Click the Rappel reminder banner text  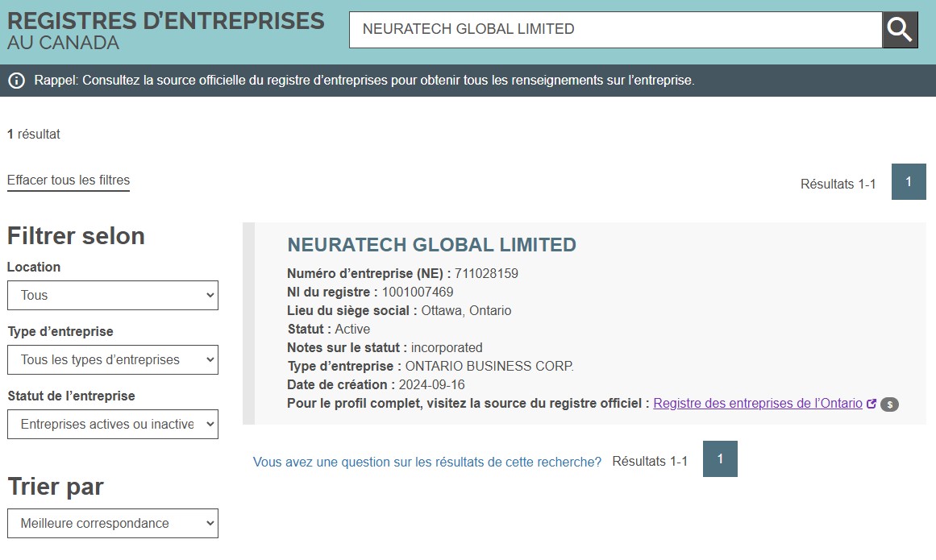(364, 81)
